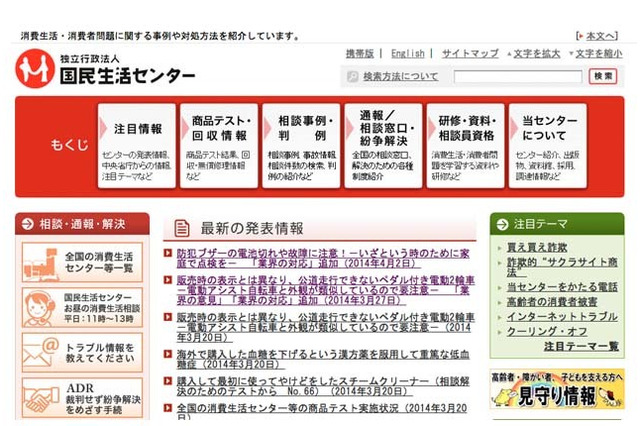Open the 高齢者の消費者被害 theme link
This screenshot has height=426, width=640.
[552, 302]
